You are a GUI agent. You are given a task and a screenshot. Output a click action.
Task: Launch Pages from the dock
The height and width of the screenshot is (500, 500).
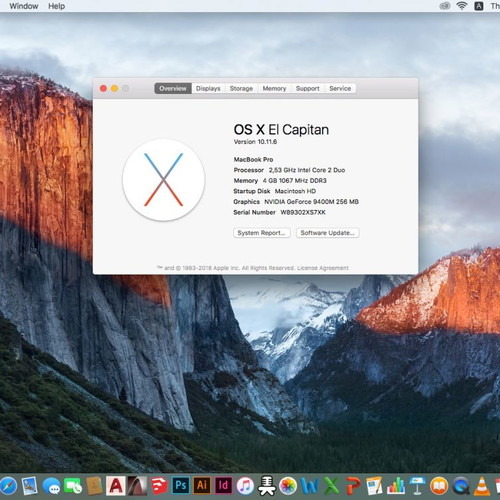pos(374,486)
